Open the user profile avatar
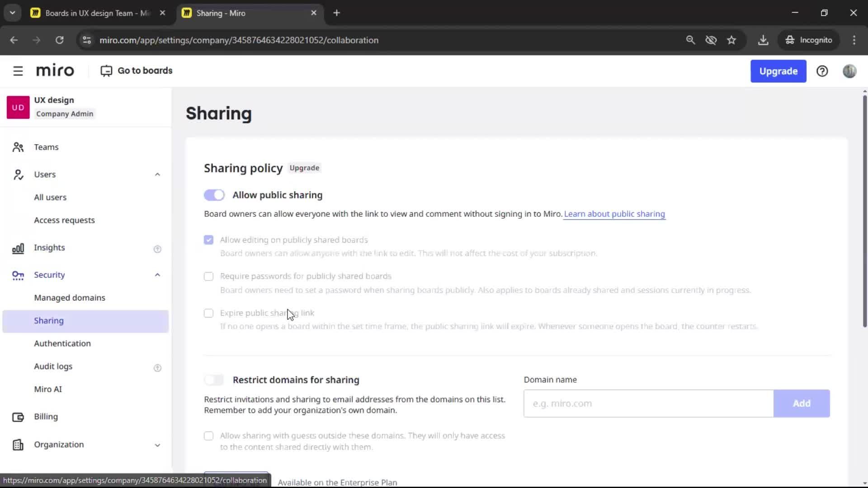Image resolution: width=868 pixels, height=488 pixels. click(849, 71)
